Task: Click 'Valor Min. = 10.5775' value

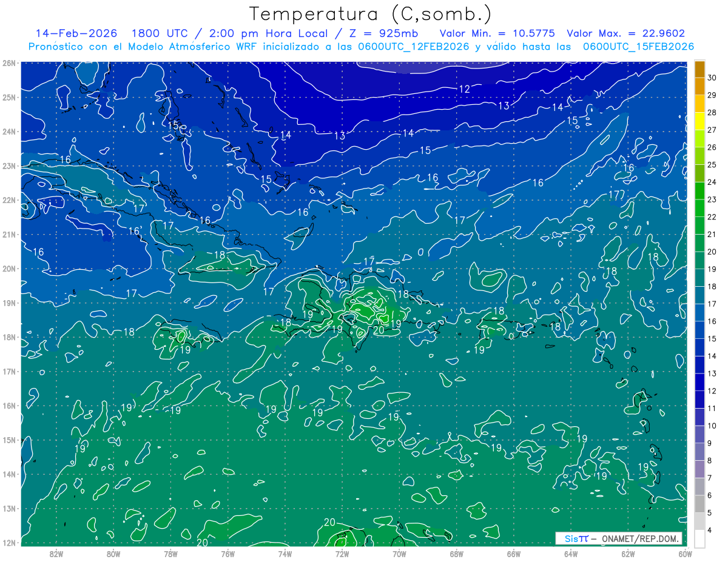Action: point(497,33)
